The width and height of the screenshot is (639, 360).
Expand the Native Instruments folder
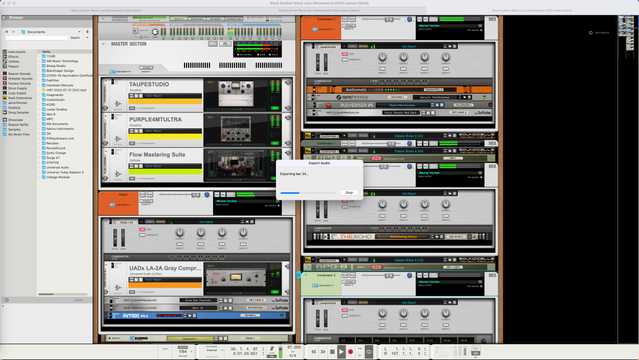pos(39,128)
